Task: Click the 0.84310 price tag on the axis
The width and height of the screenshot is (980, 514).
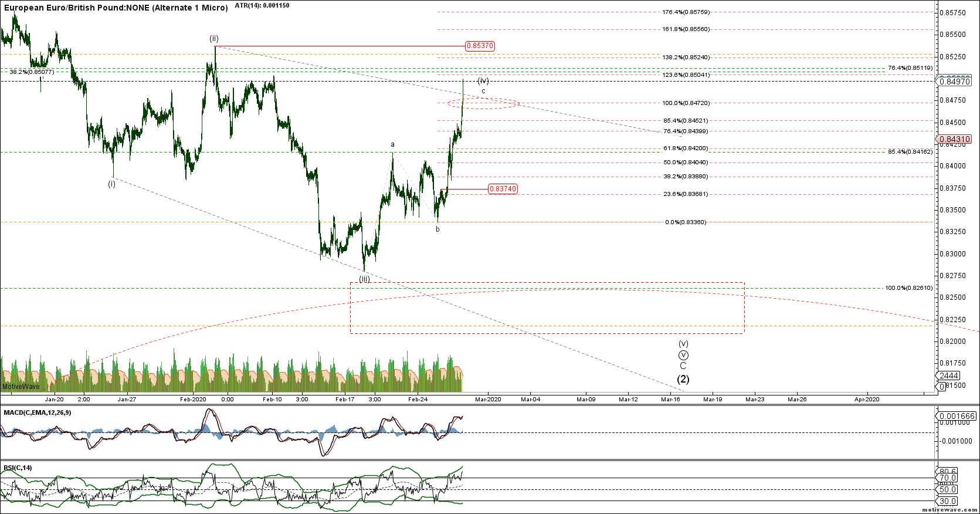Action: click(x=954, y=140)
